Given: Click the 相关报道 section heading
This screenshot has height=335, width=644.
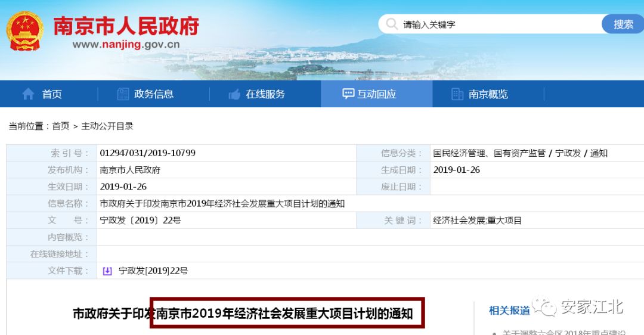Looking at the screenshot, I should point(509,310).
